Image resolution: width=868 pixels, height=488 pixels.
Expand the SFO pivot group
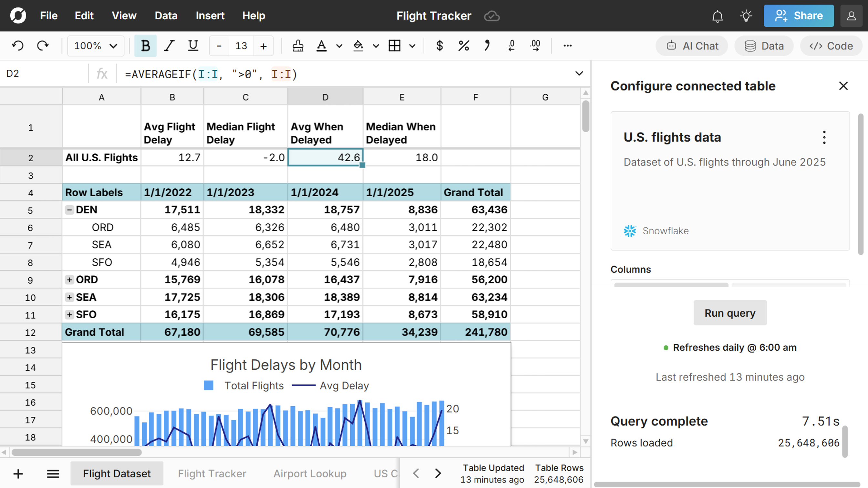(69, 315)
